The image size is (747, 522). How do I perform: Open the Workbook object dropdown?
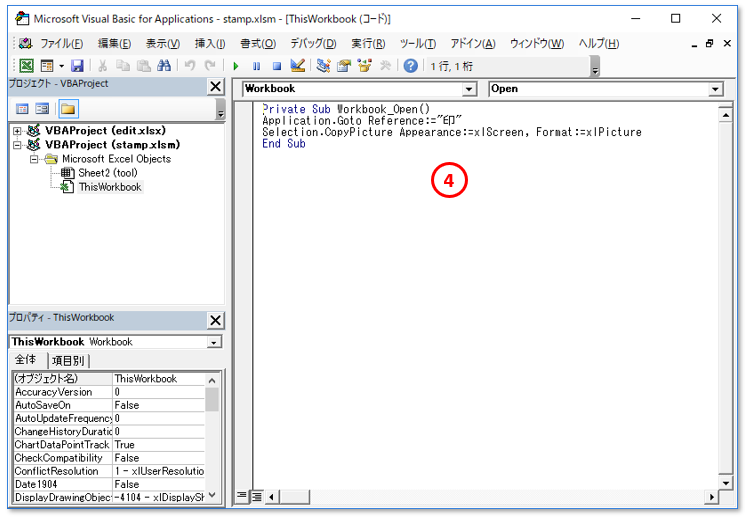point(469,89)
